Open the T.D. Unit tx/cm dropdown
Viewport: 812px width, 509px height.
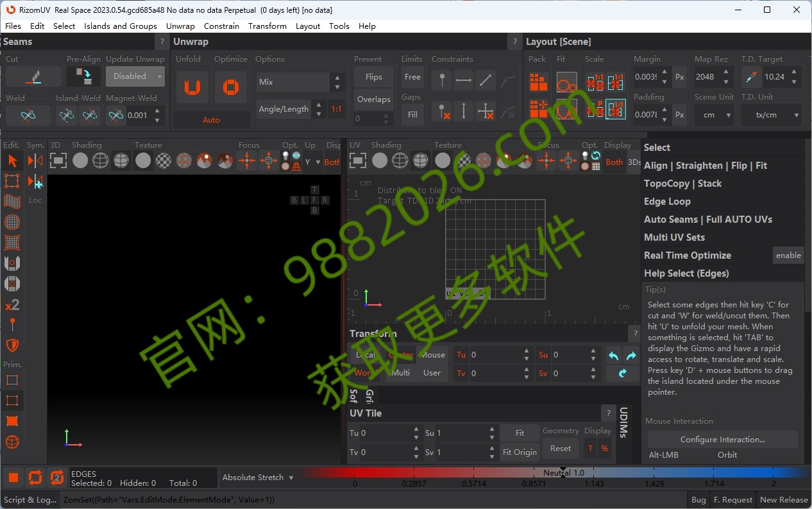click(772, 115)
